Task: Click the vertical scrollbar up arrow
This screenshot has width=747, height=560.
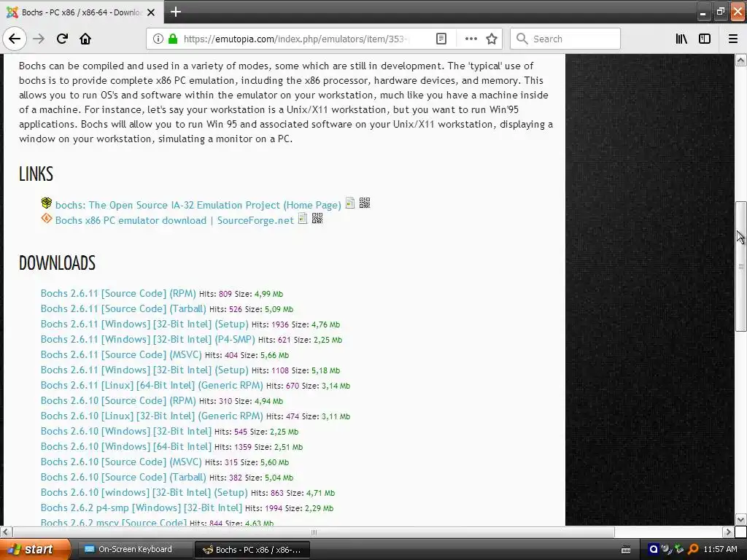Action: 740,60
